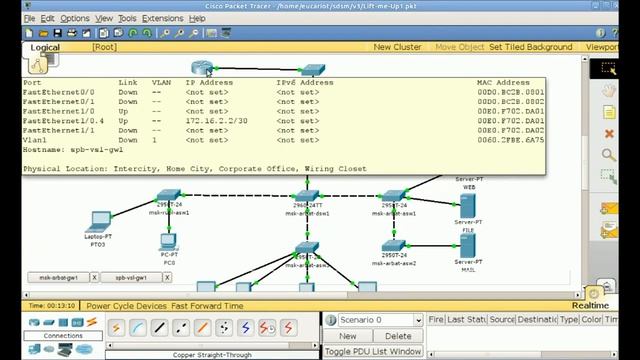Click the Open file folder icon
Screen dimensions: 640x360
(44, 33)
